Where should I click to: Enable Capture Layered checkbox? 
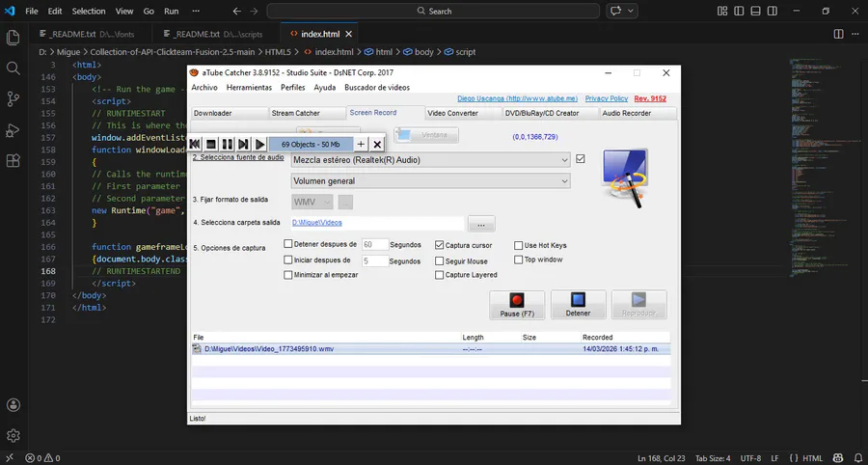pyautogui.click(x=440, y=275)
